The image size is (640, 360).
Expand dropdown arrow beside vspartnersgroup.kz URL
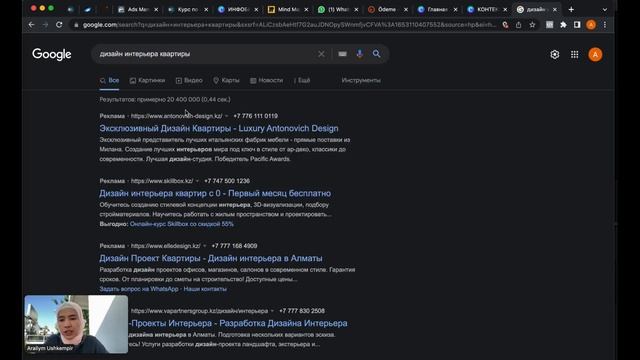(x=272, y=311)
